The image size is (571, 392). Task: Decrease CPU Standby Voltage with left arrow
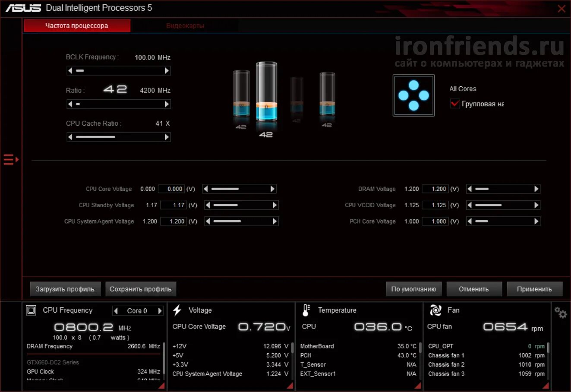point(208,205)
